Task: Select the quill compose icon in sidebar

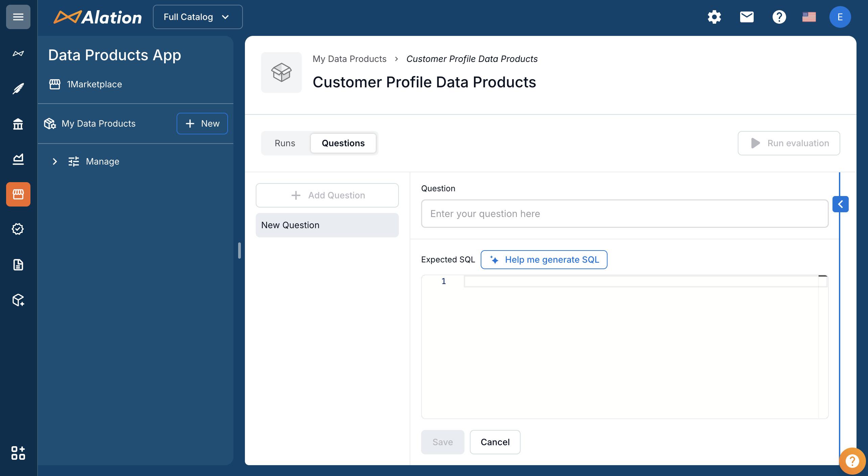Action: click(x=18, y=88)
